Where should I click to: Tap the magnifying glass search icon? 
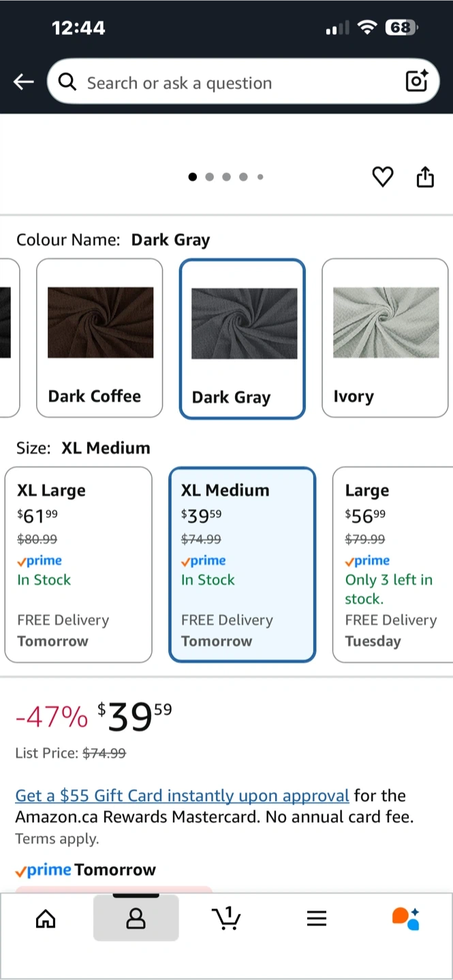coord(67,82)
